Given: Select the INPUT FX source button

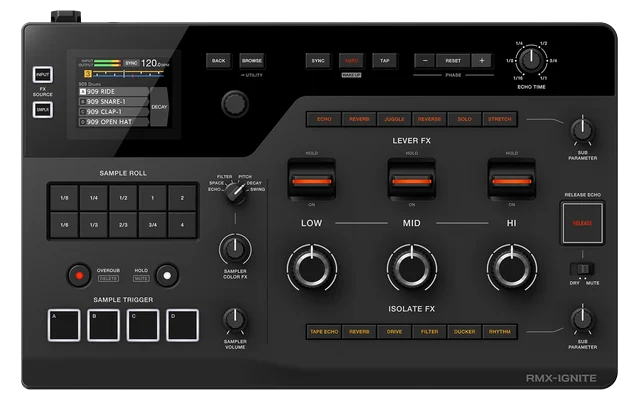Looking at the screenshot, I should coord(42,75).
